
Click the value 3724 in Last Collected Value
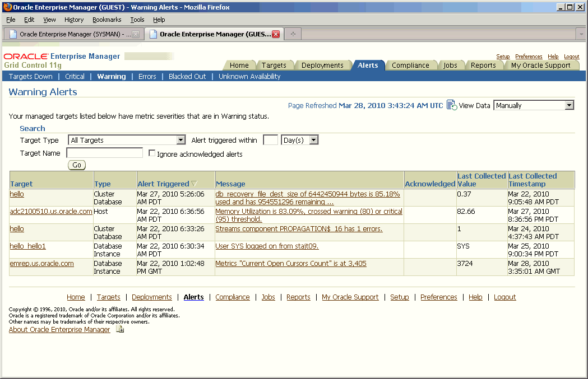coord(465,263)
